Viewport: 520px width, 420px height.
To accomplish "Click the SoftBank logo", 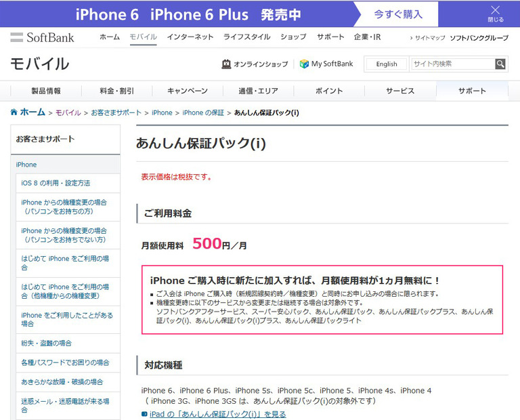I will (x=42, y=37).
